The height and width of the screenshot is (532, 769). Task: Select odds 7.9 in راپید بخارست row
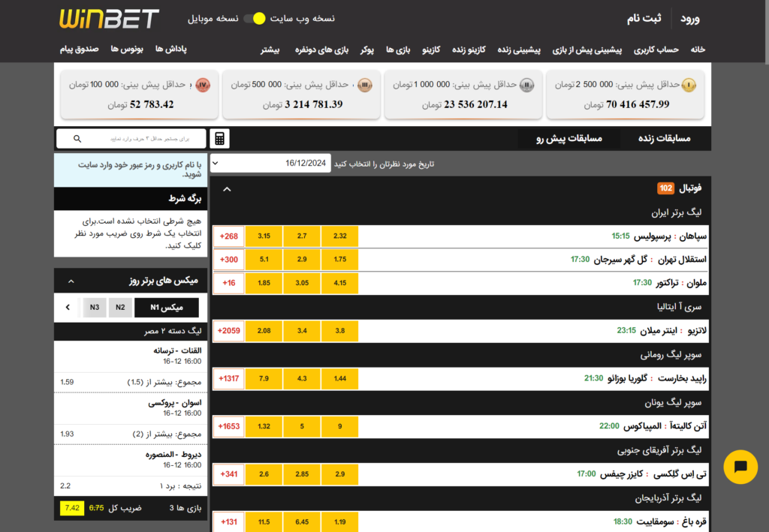pyautogui.click(x=264, y=379)
